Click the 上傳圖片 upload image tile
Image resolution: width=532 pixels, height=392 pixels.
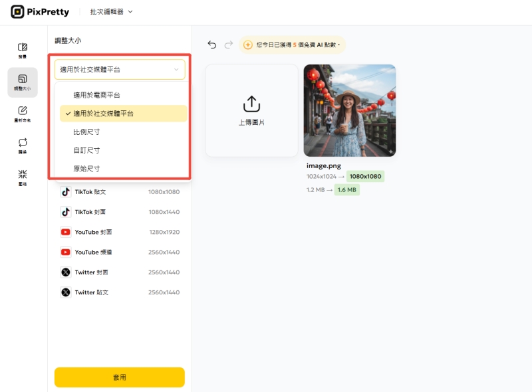point(251,110)
